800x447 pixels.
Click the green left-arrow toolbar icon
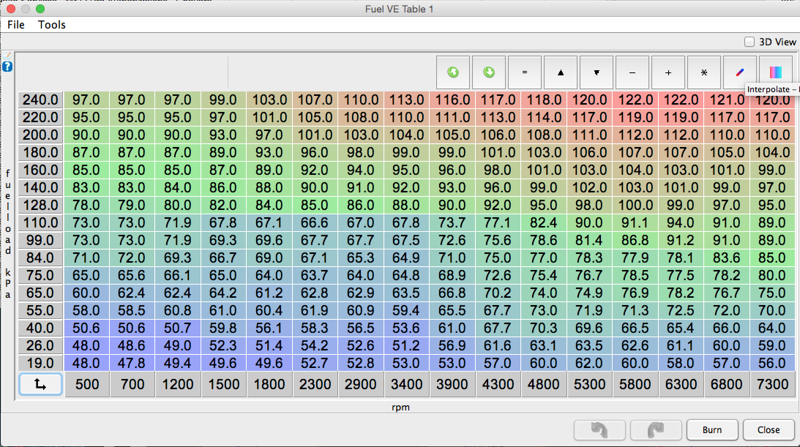pyautogui.click(x=453, y=73)
